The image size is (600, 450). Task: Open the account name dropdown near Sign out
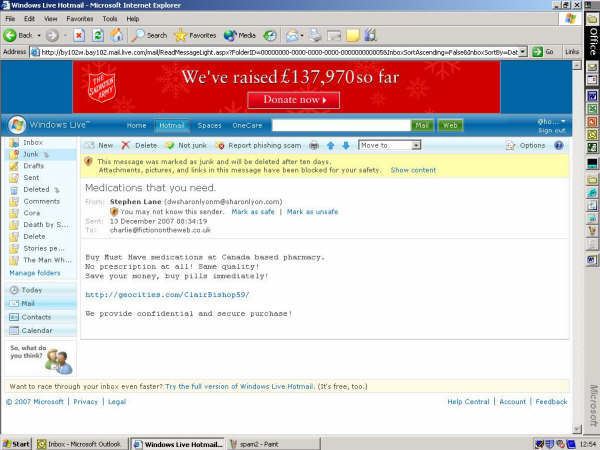[551, 122]
